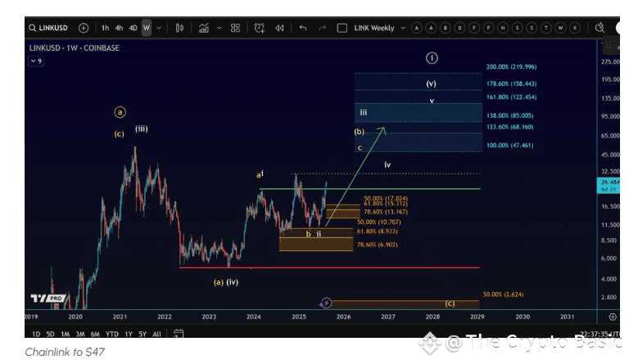
Task: Click the W circled layout shortcut
Action: coord(560,28)
